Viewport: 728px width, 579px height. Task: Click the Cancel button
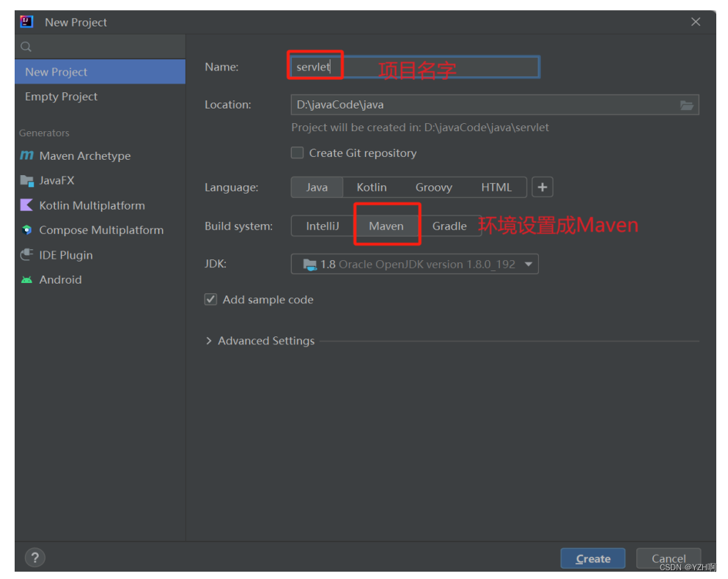(x=669, y=558)
